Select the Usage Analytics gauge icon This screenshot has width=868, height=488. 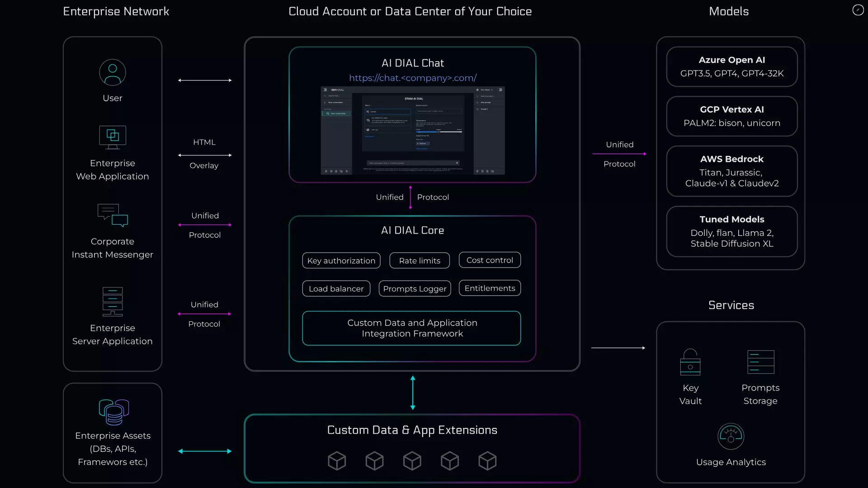click(731, 436)
